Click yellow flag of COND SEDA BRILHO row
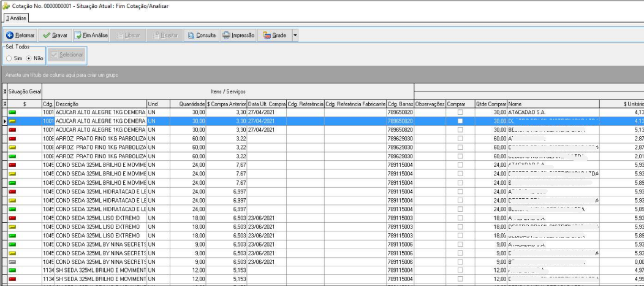This screenshot has height=286, width=644. [12, 174]
